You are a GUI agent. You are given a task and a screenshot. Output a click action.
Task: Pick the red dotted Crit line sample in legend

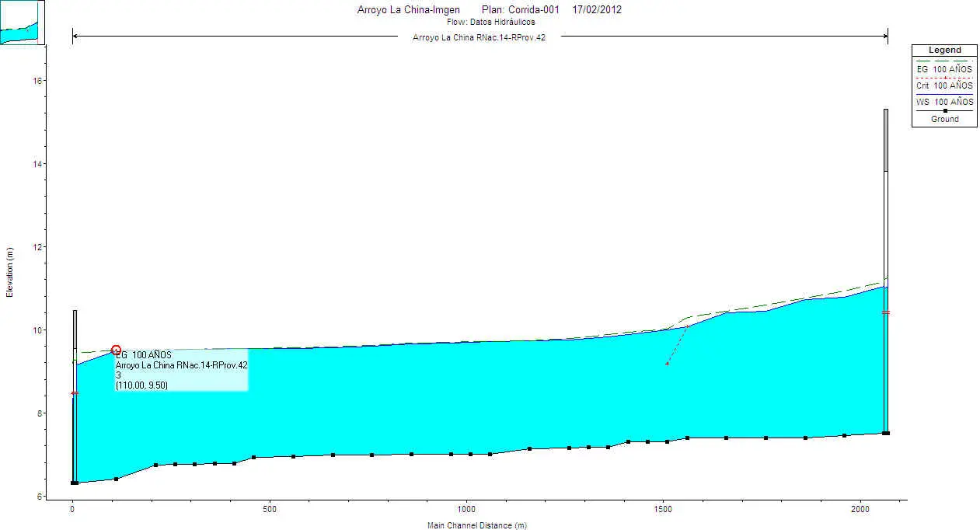[x=944, y=78]
